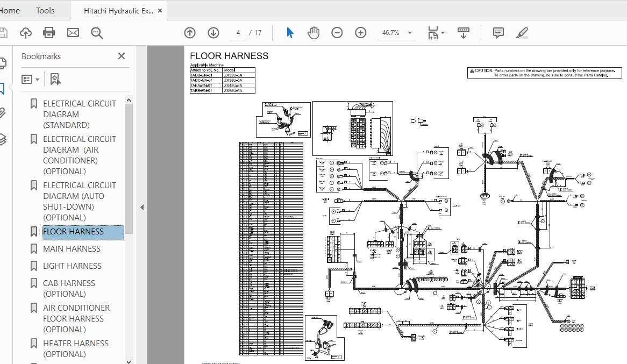Open layers sidebar icon
Image resolution: width=627 pixels, height=364 pixels.
pyautogui.click(x=3, y=139)
